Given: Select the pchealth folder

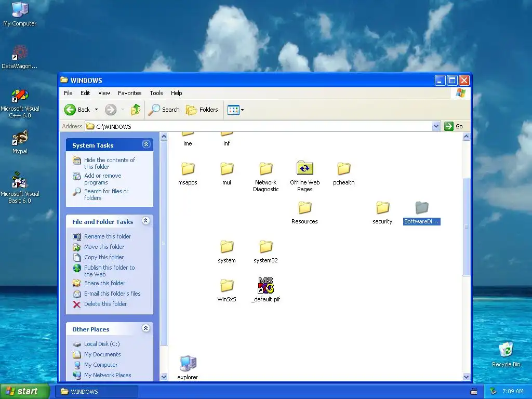Looking at the screenshot, I should coord(344,174).
